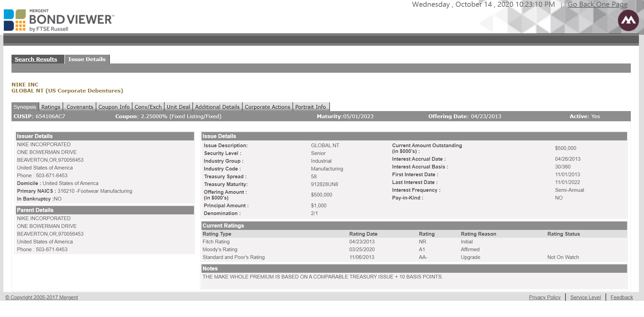Click the Security Level value Senior

coord(318,153)
